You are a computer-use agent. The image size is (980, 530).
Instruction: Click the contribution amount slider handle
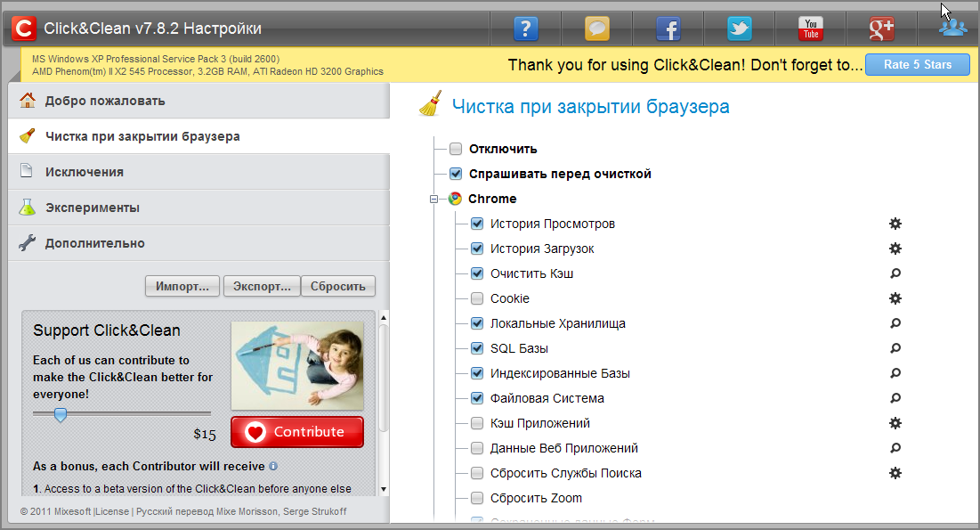[60, 414]
